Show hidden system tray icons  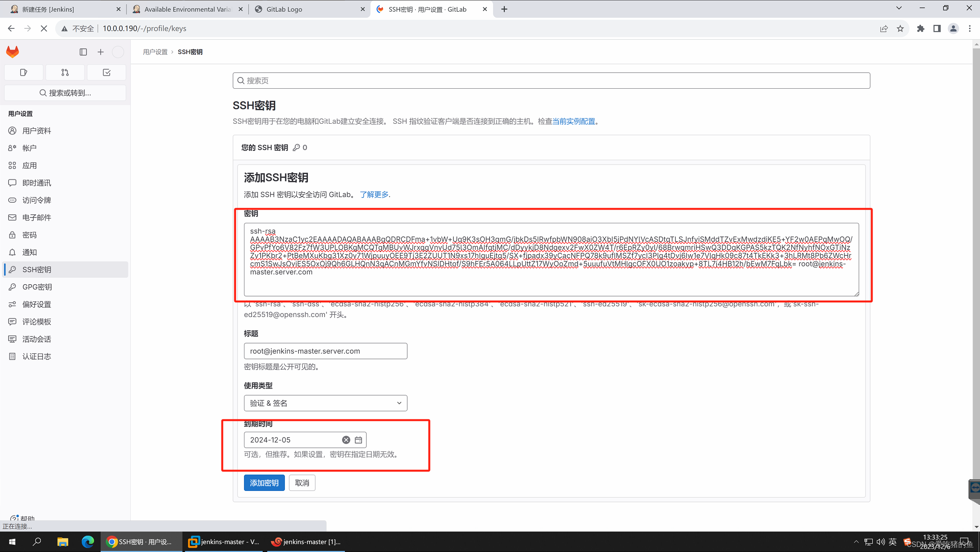tap(856, 541)
